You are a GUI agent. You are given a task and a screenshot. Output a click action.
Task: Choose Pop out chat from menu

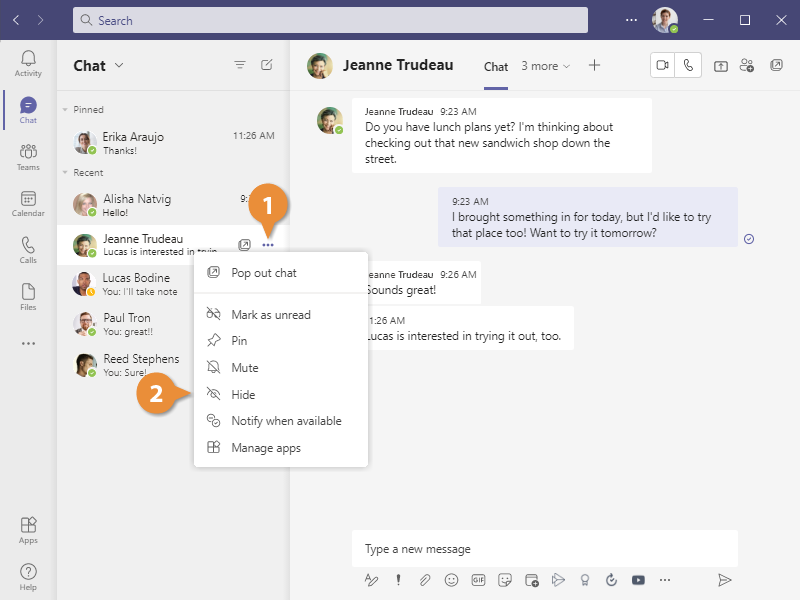[x=263, y=273]
